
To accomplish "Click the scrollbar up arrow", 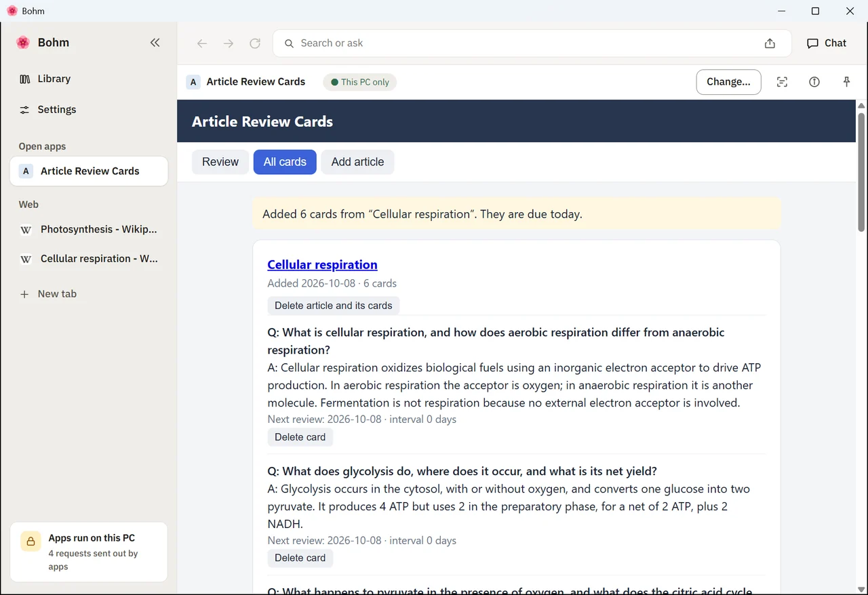I will (x=861, y=106).
